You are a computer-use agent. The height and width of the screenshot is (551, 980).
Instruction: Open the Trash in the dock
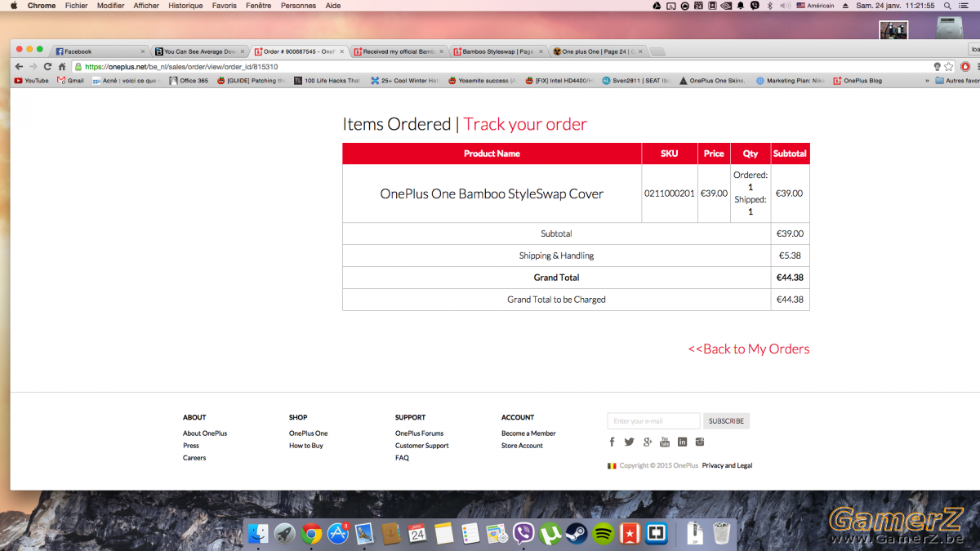(x=721, y=534)
